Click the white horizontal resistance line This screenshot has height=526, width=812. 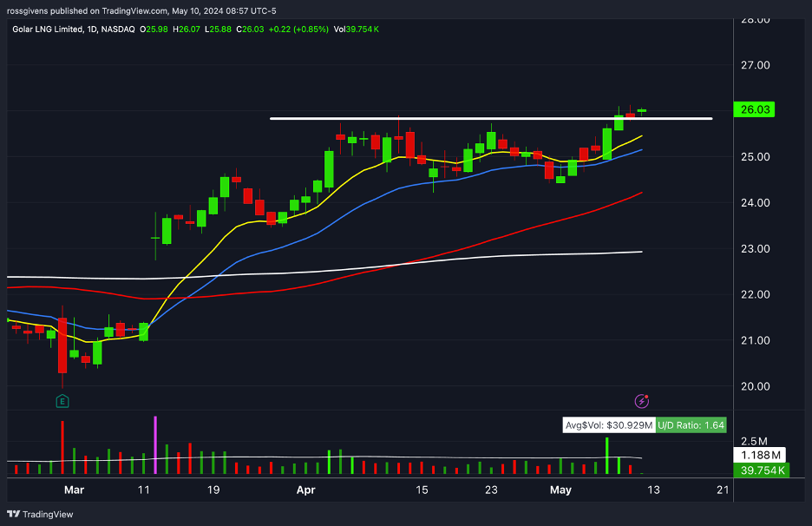[491, 119]
